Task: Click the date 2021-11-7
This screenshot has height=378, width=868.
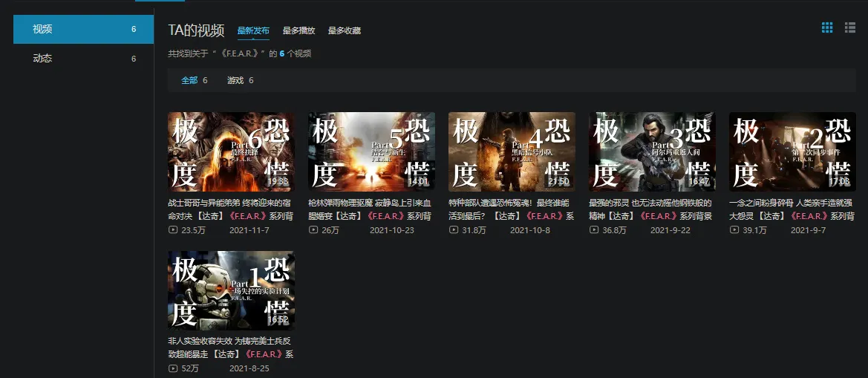Action: (x=249, y=230)
